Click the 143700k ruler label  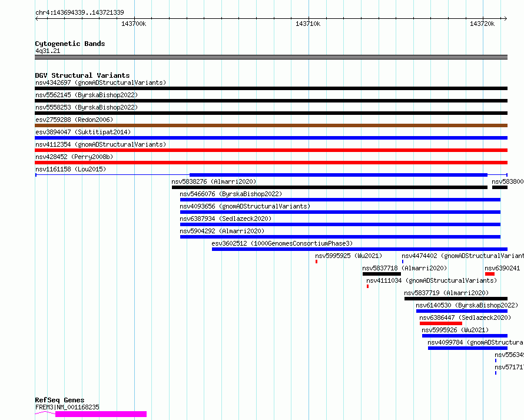pos(134,24)
